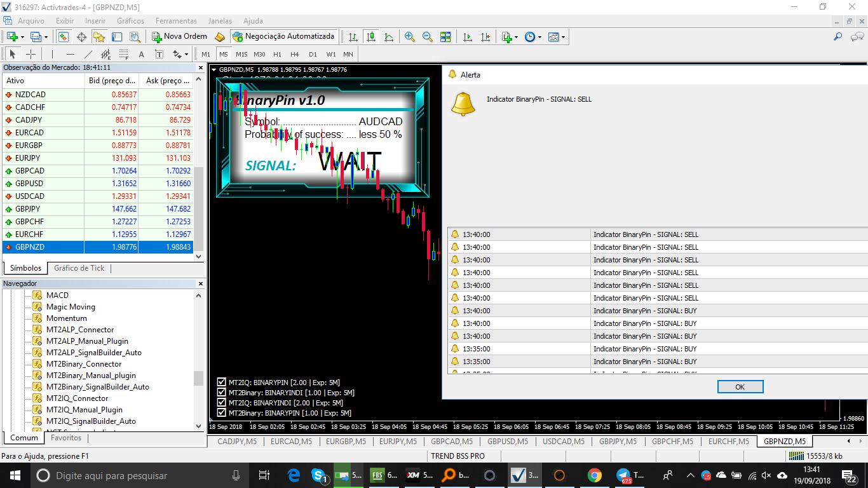This screenshot has height=488, width=868.
Task: Click the Navigator scrollbar down arrow
Action: (x=199, y=426)
